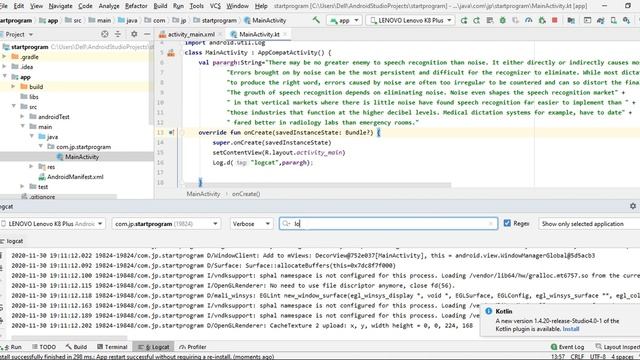The width and height of the screenshot is (640, 360).
Task: Collapse the src folder
Action: pyautogui.click(x=13, y=107)
